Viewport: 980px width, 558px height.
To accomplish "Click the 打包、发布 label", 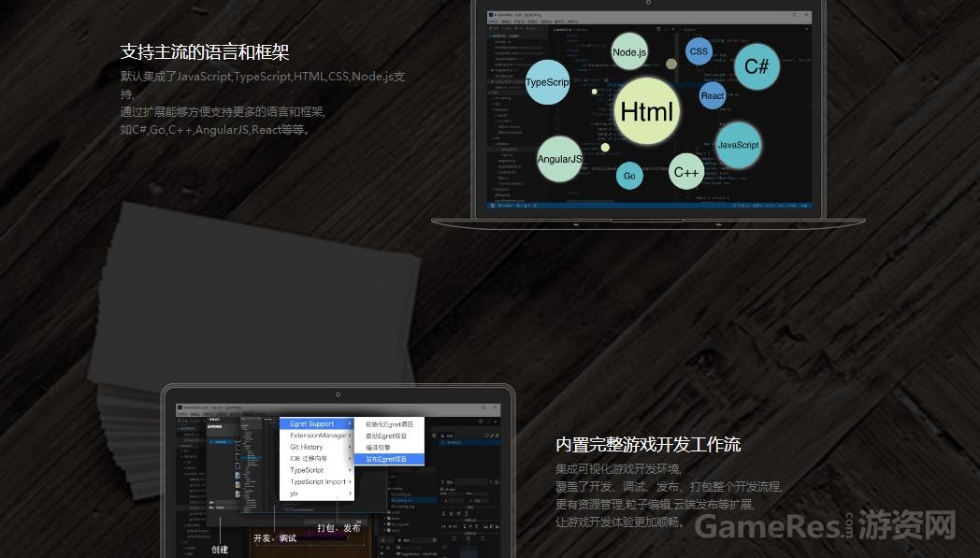I will pyautogui.click(x=339, y=528).
